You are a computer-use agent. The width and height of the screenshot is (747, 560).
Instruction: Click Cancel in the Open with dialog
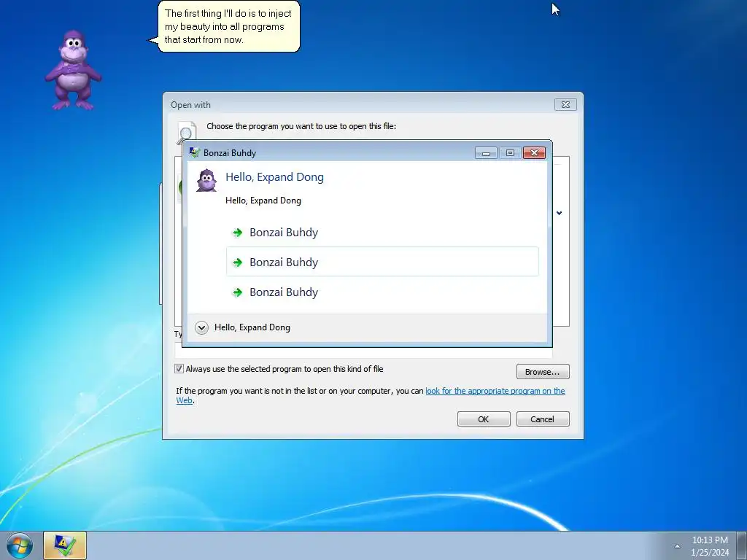coord(543,419)
